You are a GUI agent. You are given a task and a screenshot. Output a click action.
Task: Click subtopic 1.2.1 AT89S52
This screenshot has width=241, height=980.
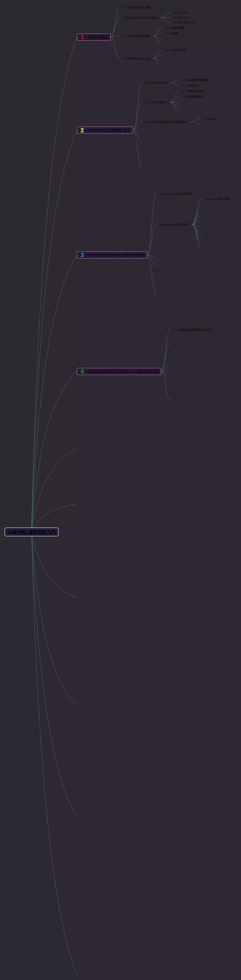180,13
